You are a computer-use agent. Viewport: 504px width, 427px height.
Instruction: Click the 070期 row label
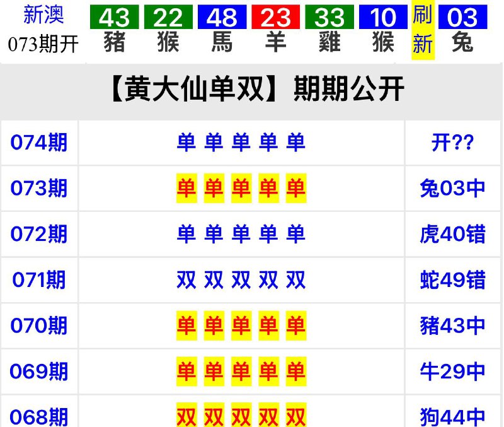point(39,325)
